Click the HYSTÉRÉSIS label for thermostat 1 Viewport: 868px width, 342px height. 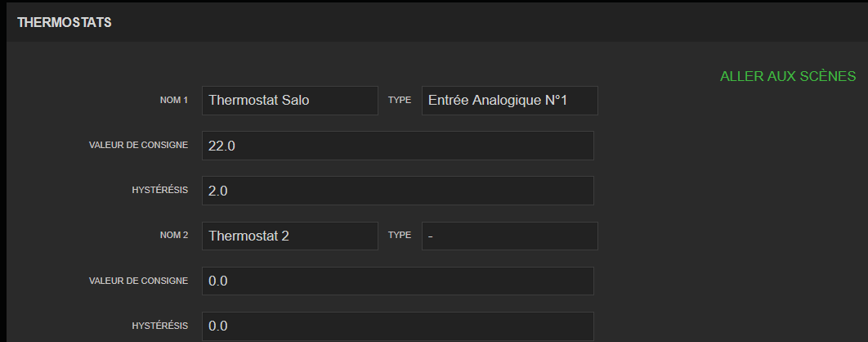[x=160, y=191]
